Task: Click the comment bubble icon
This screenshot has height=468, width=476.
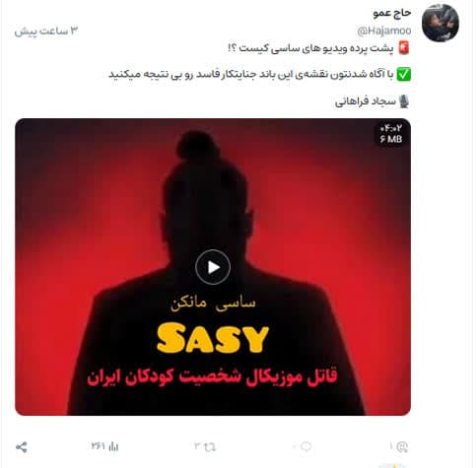Action: pos(306,446)
